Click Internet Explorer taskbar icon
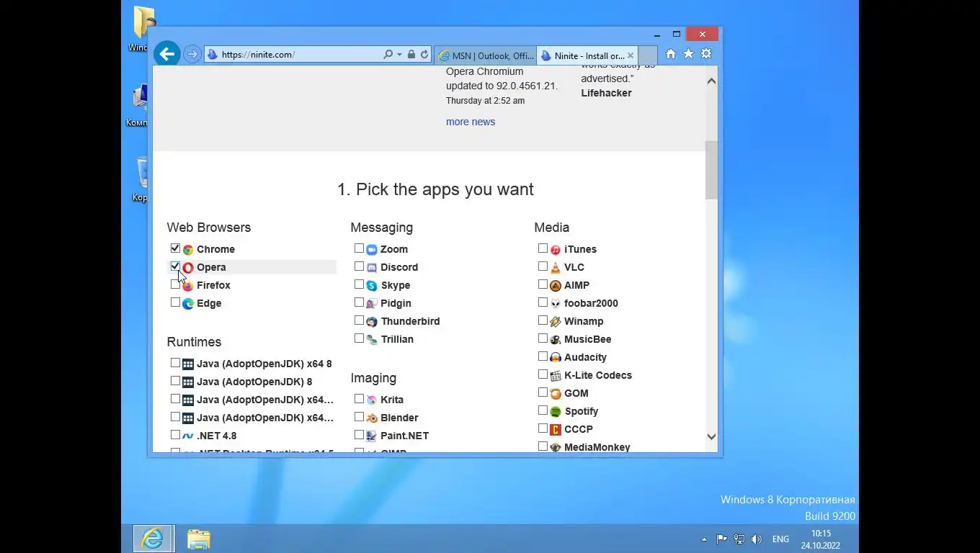 [153, 539]
